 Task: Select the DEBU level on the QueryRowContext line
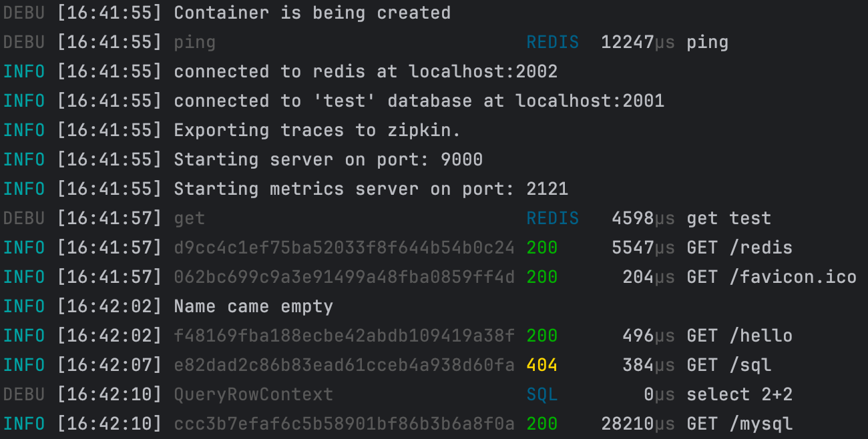pos(24,394)
